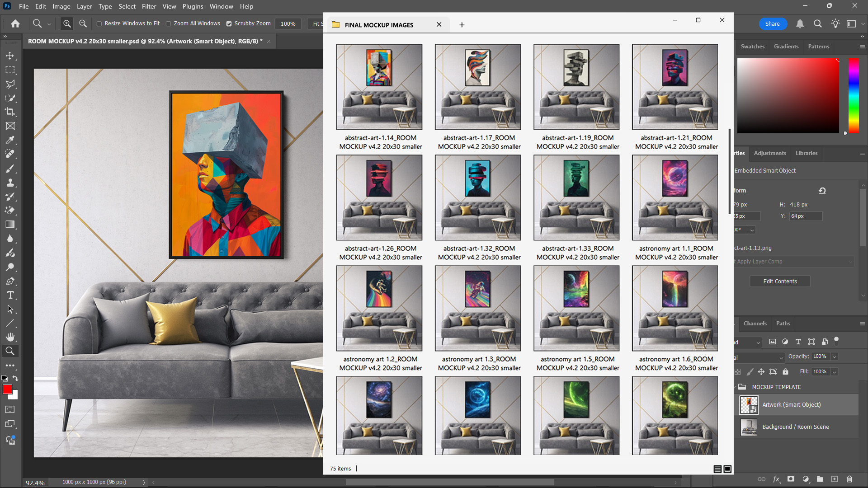Image resolution: width=868 pixels, height=488 pixels.
Task: Open the Add layer style (fx) menu
Action: click(x=777, y=479)
